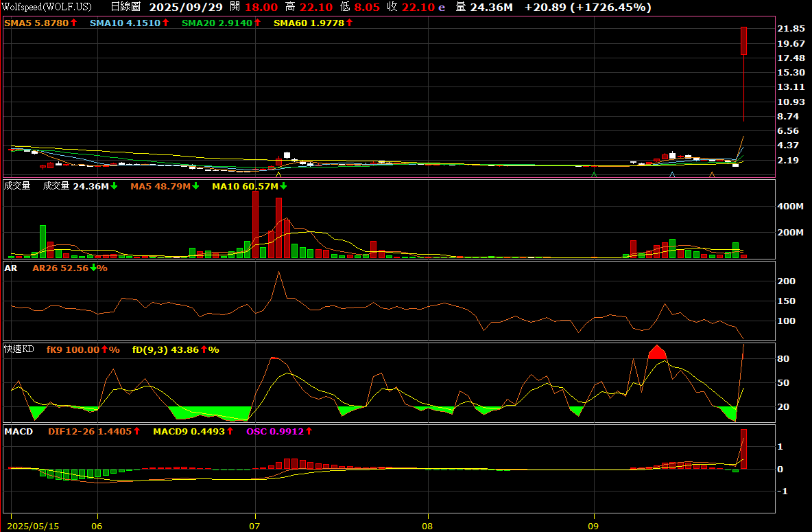Click the AR line peak near July

(x=278, y=273)
